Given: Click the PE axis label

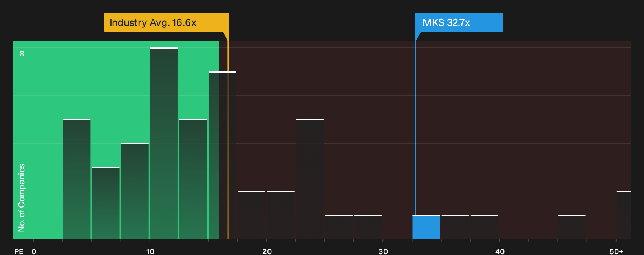Looking at the screenshot, I should pos(19,251).
